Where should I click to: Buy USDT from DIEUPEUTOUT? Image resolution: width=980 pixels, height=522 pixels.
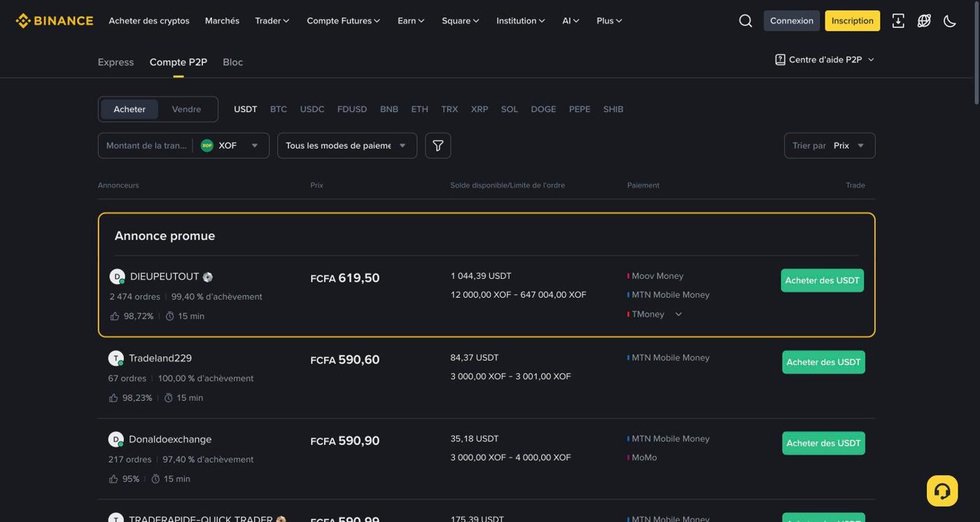(822, 280)
